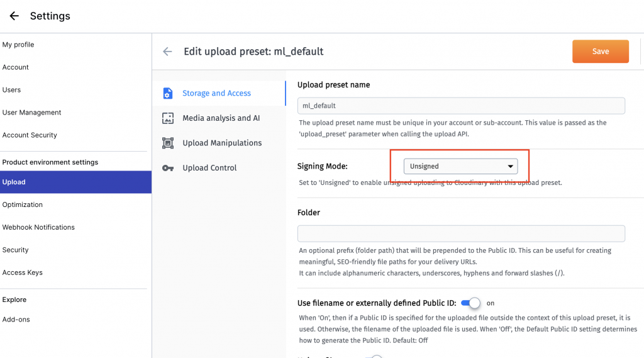The height and width of the screenshot is (358, 644).
Task: Click the Upload Control key icon
Action: coord(167,168)
